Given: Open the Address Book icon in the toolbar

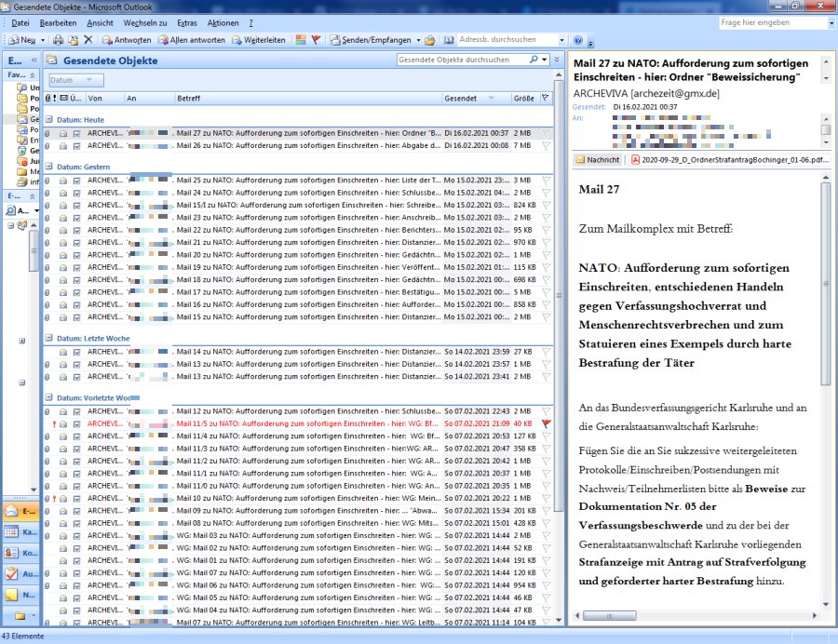Looking at the screenshot, I should [x=449, y=40].
